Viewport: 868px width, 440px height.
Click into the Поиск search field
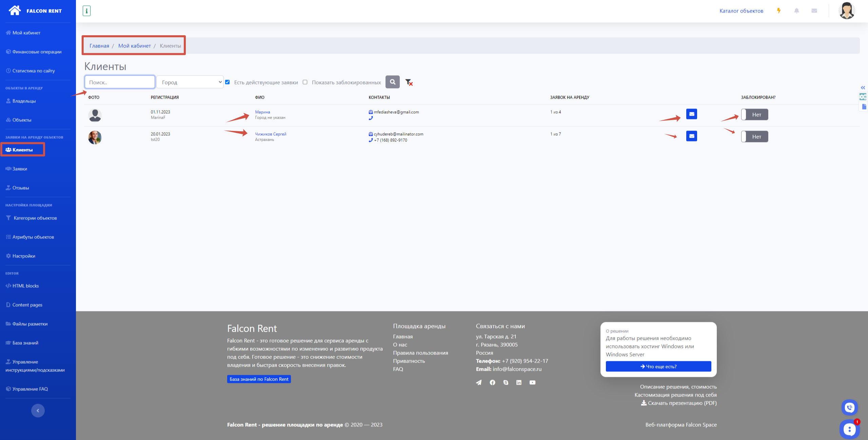[x=120, y=82]
